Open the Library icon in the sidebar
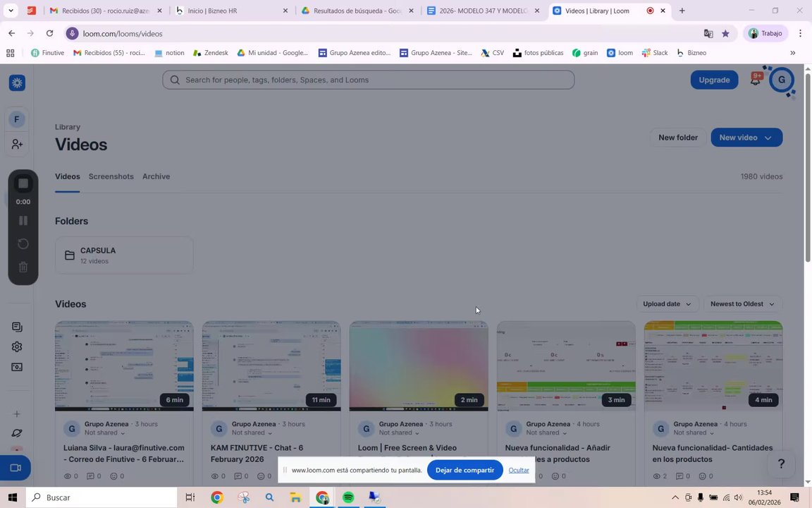Image resolution: width=812 pixels, height=508 pixels. [x=17, y=327]
